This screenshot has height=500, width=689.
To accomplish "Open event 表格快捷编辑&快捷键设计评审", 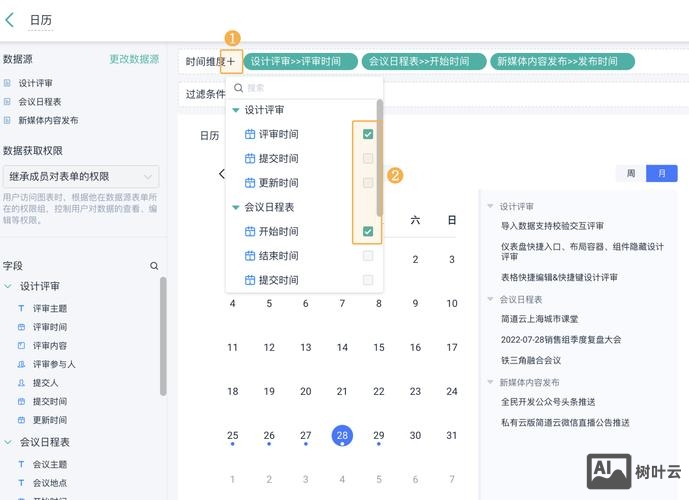I will 559,277.
